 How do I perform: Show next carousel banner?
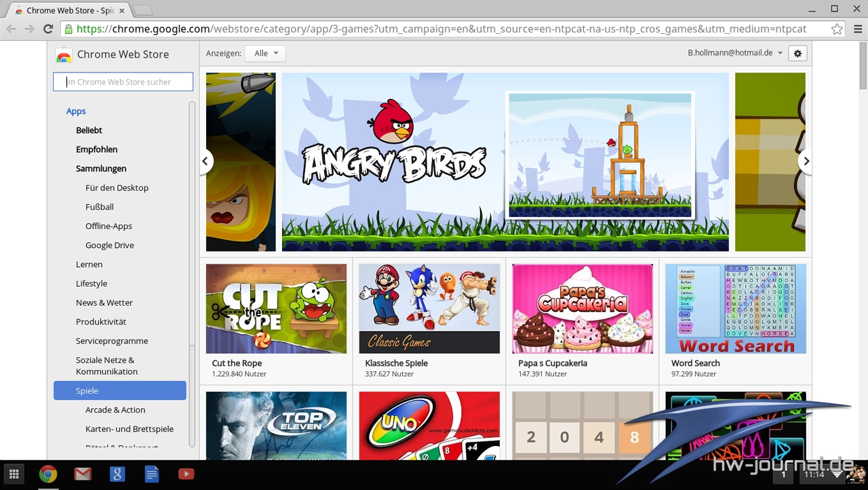[806, 161]
